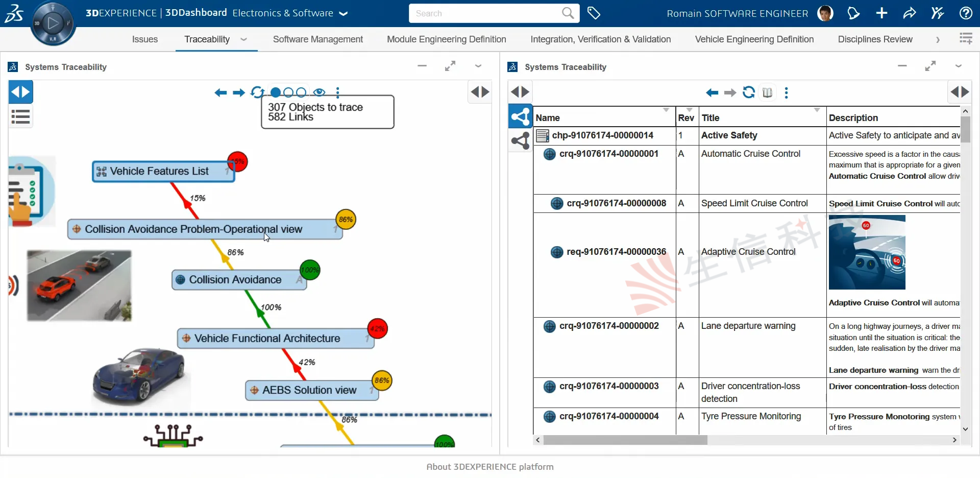Select Collision Avoidance Problem-Operational view node
Image resolution: width=980 pixels, height=478 pixels.
pyautogui.click(x=205, y=229)
